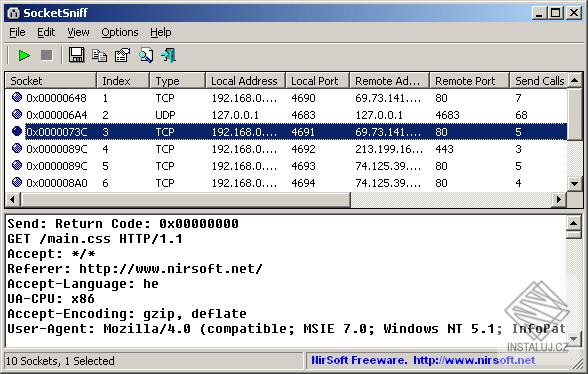Click the horizontal scrollbar thumb of socket list
The image size is (588, 374).
(185, 199)
